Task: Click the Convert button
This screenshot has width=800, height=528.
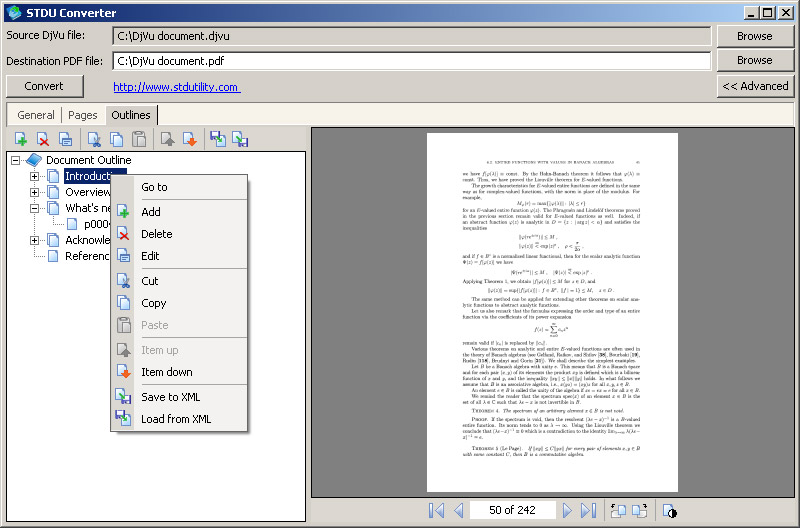Action: [x=44, y=86]
